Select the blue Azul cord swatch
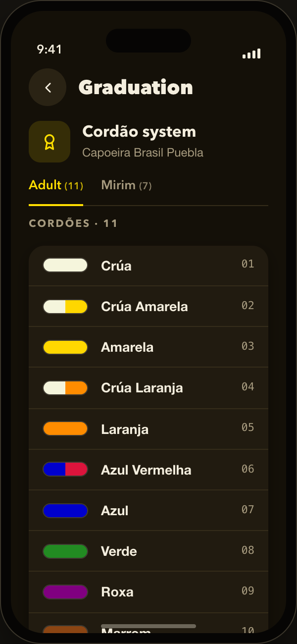This screenshot has height=644, width=297. coord(65,511)
